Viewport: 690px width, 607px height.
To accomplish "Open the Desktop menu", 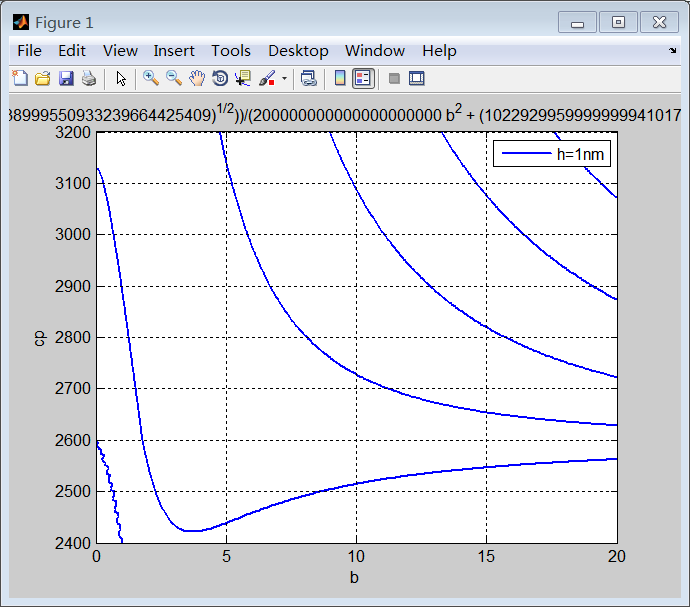I will [298, 50].
